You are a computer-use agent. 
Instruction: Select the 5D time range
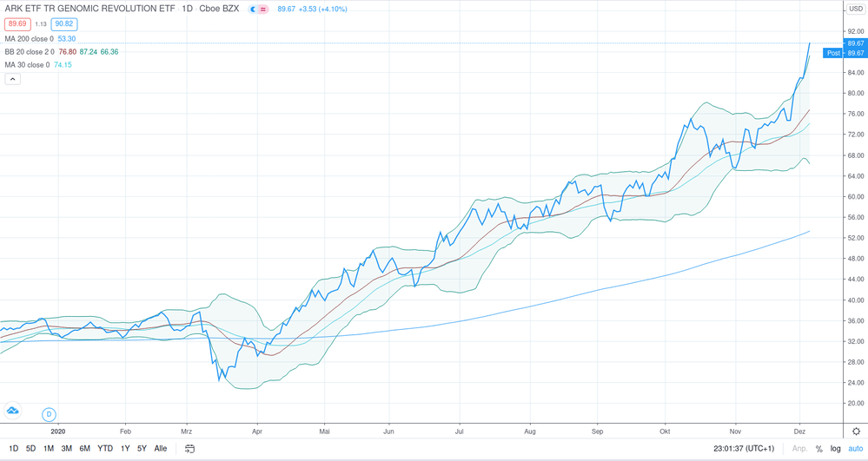[31, 449]
